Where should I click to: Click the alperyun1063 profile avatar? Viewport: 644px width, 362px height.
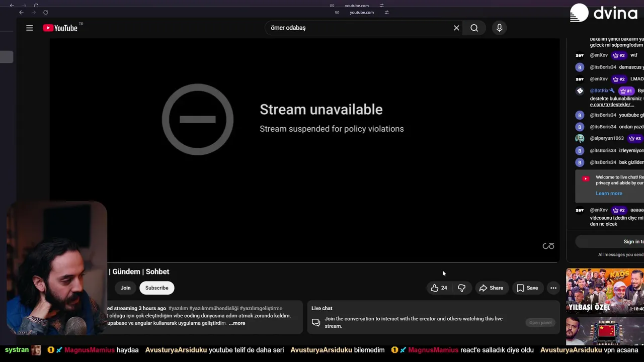click(580, 139)
